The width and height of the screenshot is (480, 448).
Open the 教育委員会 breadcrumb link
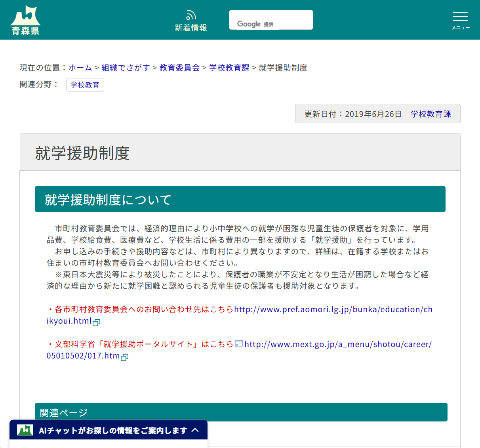pos(179,68)
